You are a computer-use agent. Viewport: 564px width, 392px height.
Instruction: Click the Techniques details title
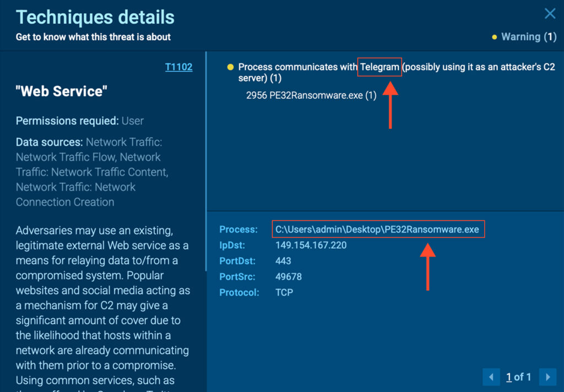tap(95, 17)
